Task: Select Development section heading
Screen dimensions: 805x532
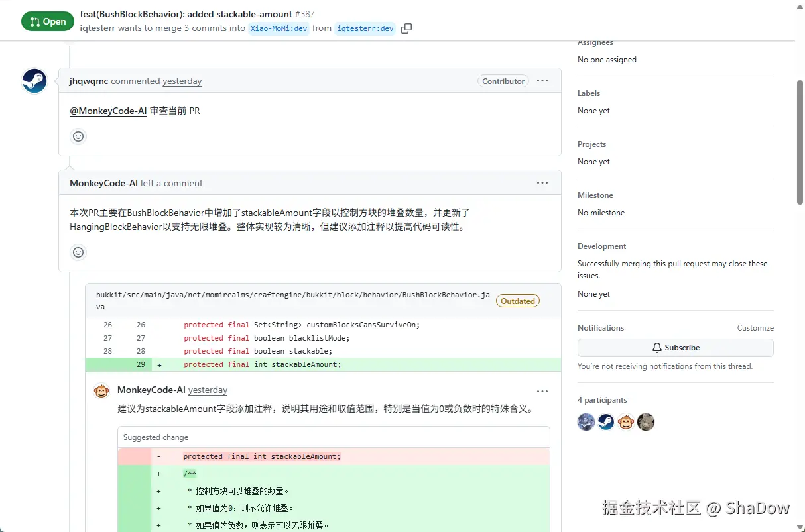Action: click(602, 246)
